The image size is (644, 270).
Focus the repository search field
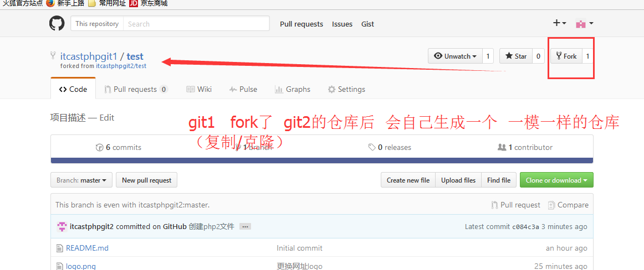pos(196,24)
